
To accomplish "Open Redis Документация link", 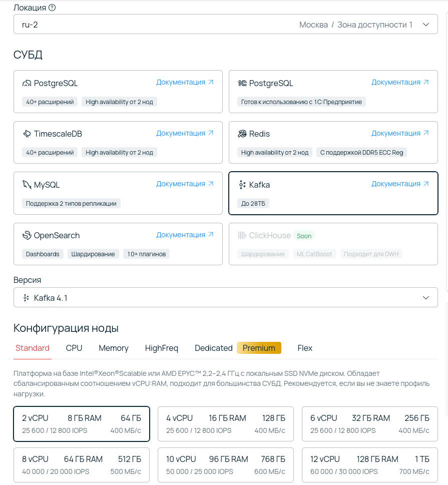I will 400,133.
